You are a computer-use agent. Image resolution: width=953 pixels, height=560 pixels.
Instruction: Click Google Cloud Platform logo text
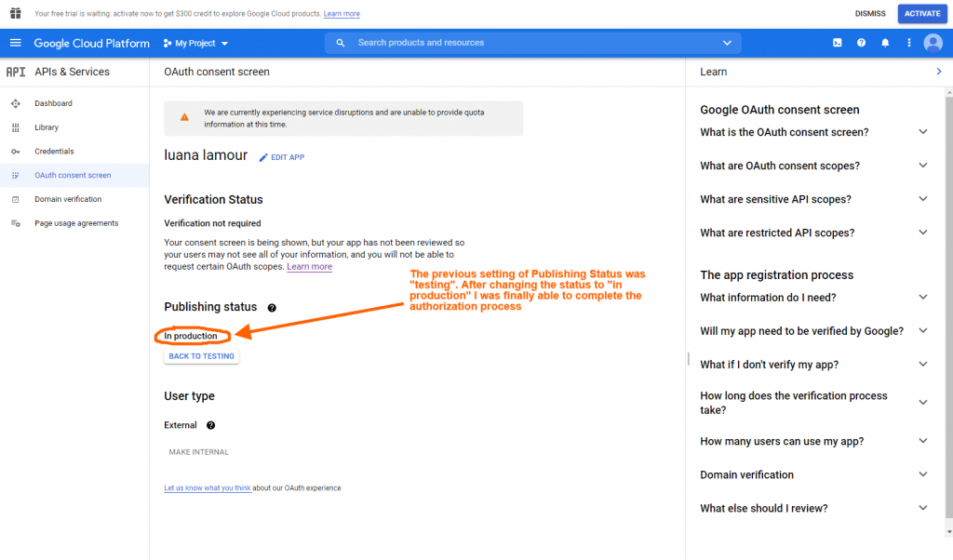(92, 43)
